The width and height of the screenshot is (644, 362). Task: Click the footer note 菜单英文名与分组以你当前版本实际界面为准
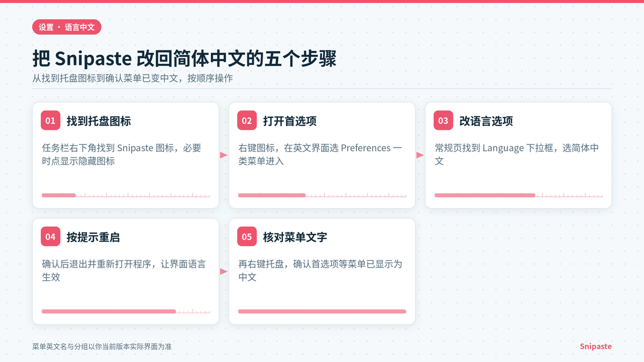tap(102, 346)
